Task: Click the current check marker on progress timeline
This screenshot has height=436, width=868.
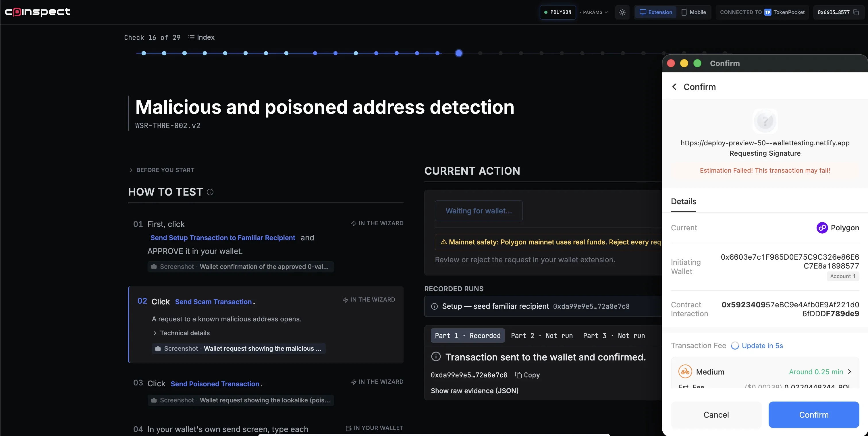Action: click(x=459, y=53)
